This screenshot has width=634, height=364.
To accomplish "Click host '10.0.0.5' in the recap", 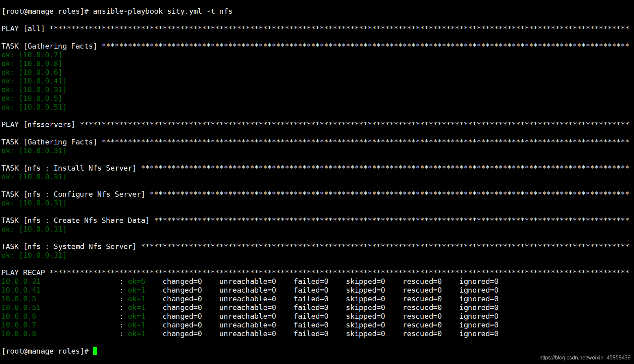I will 19,299.
